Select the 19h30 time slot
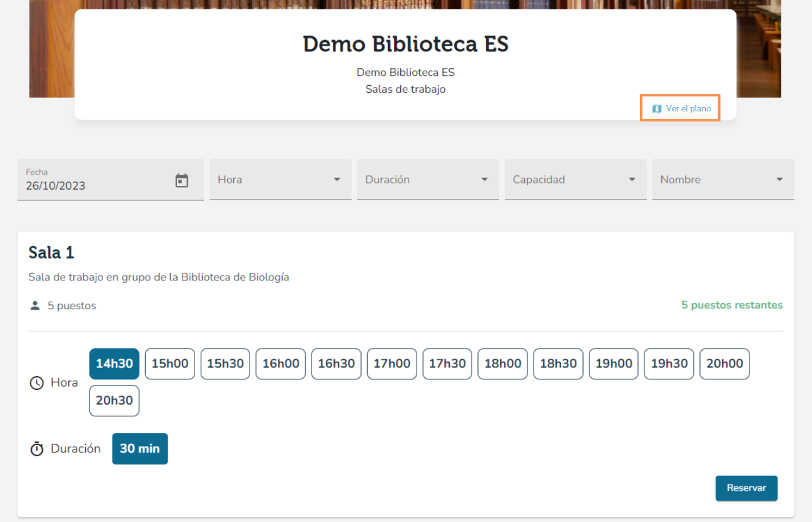Screen dimensions: 812x522 (669, 364)
